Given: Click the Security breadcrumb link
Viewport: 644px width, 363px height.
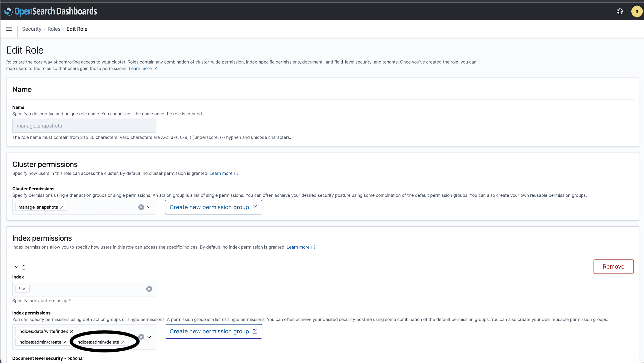Looking at the screenshot, I should coord(31,29).
